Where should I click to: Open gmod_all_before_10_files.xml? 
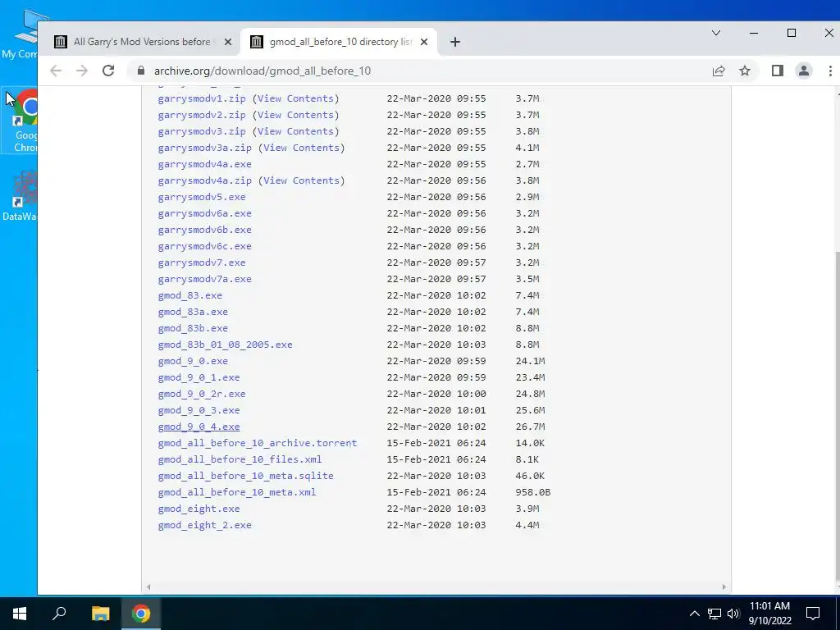[240, 459]
